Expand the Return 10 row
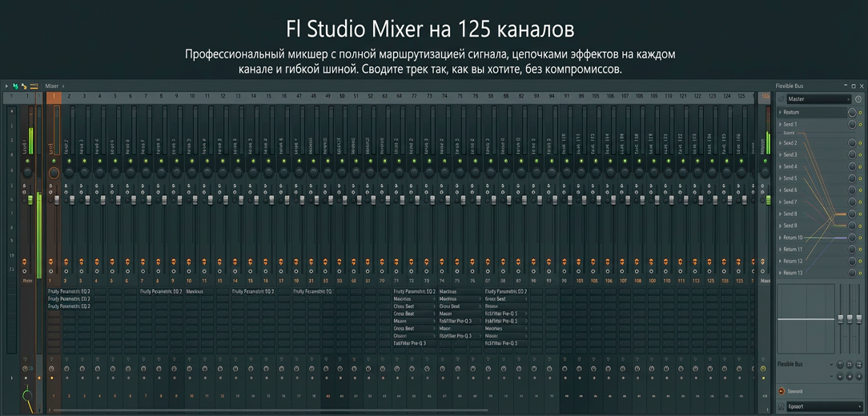The height and width of the screenshot is (416, 868). [x=780, y=238]
